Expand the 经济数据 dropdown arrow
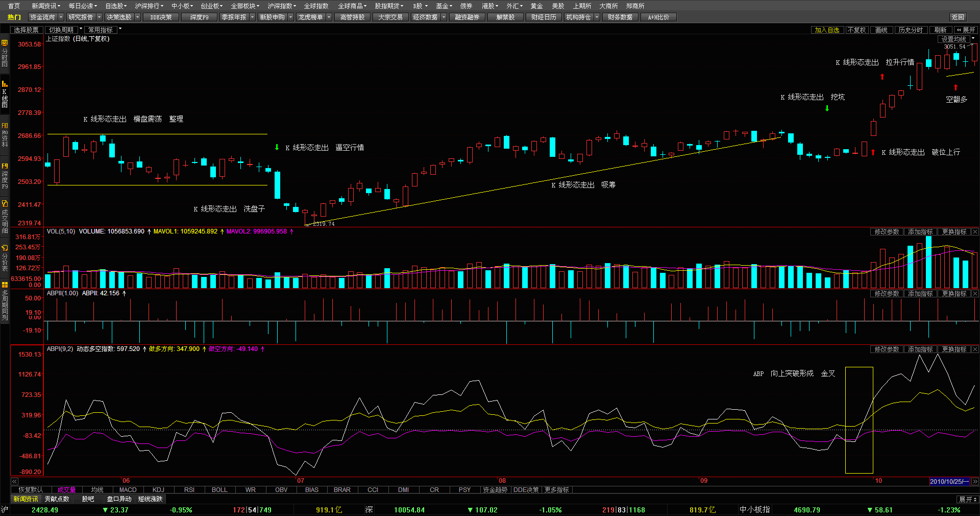Image resolution: width=980 pixels, height=516 pixels. pos(444,17)
